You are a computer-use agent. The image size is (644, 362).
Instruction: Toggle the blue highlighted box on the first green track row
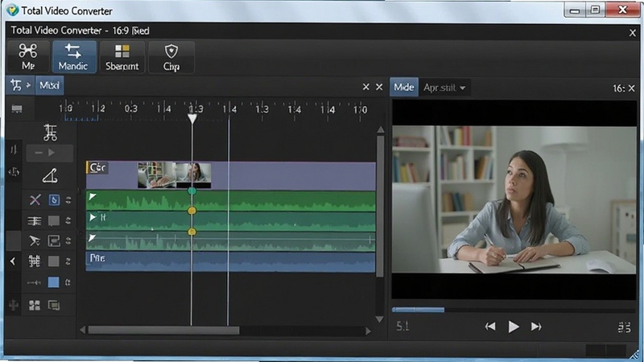[x=54, y=200]
